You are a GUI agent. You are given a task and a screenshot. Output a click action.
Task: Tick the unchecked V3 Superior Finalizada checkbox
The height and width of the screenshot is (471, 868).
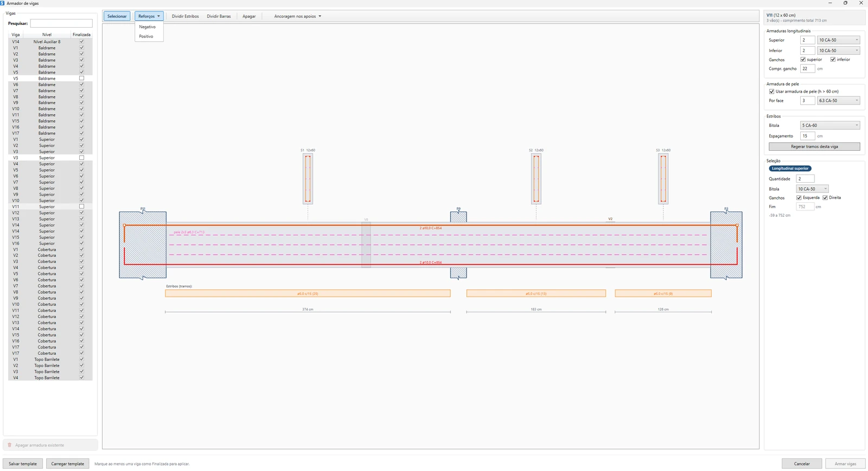pos(81,158)
